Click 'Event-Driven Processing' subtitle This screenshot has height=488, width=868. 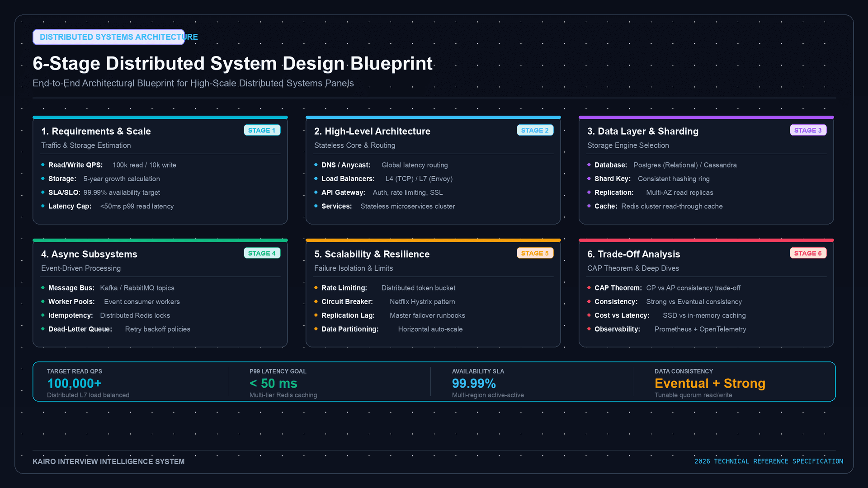[x=81, y=268]
